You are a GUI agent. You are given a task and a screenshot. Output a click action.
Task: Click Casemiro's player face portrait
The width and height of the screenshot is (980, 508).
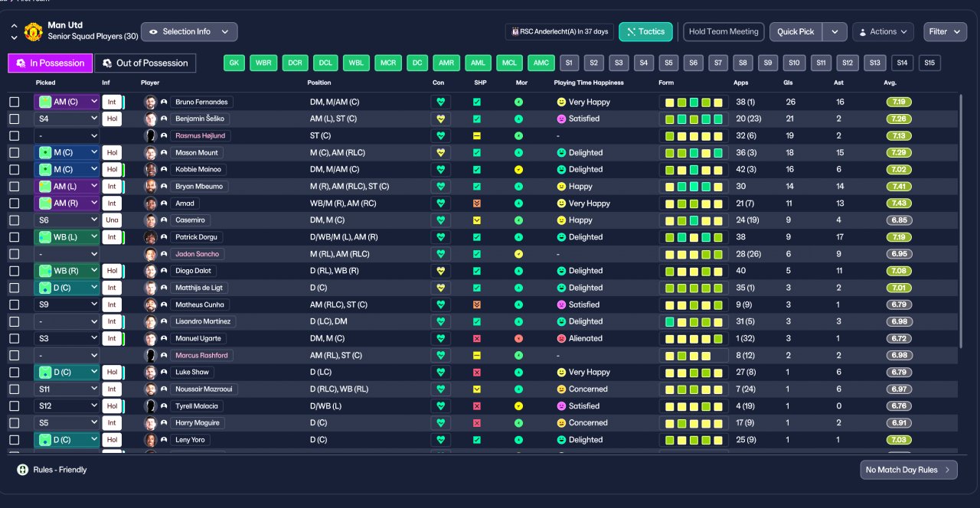[151, 220]
